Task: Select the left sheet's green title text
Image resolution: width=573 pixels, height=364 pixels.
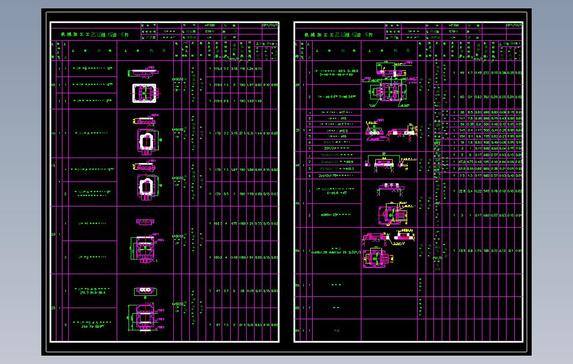Action: point(95,34)
